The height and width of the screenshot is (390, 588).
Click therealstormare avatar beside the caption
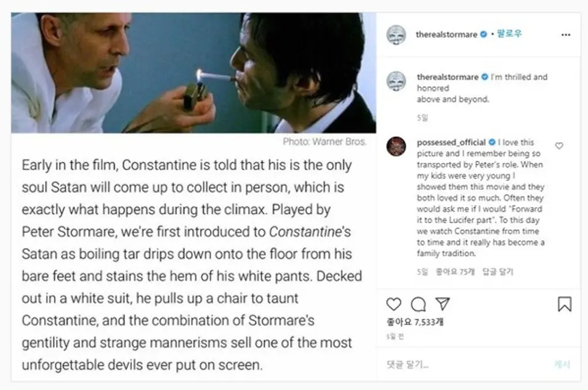pos(396,81)
